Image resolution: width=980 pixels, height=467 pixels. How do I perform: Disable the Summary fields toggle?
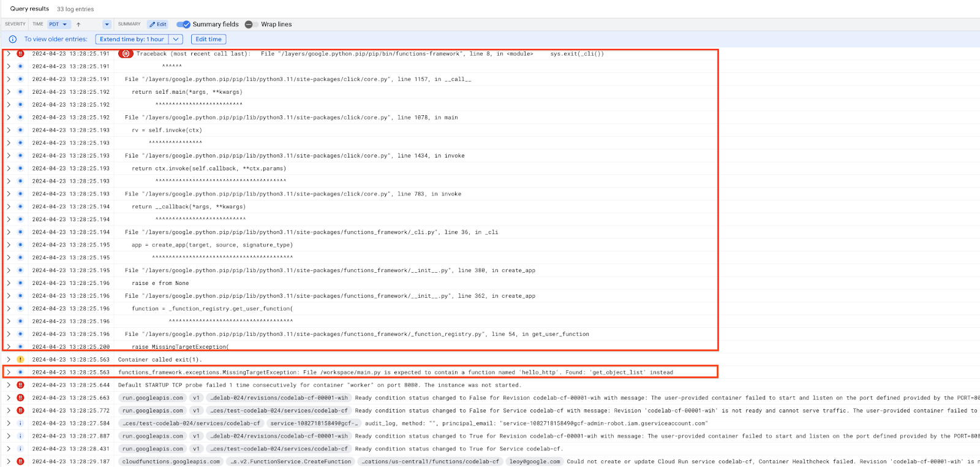point(183,25)
